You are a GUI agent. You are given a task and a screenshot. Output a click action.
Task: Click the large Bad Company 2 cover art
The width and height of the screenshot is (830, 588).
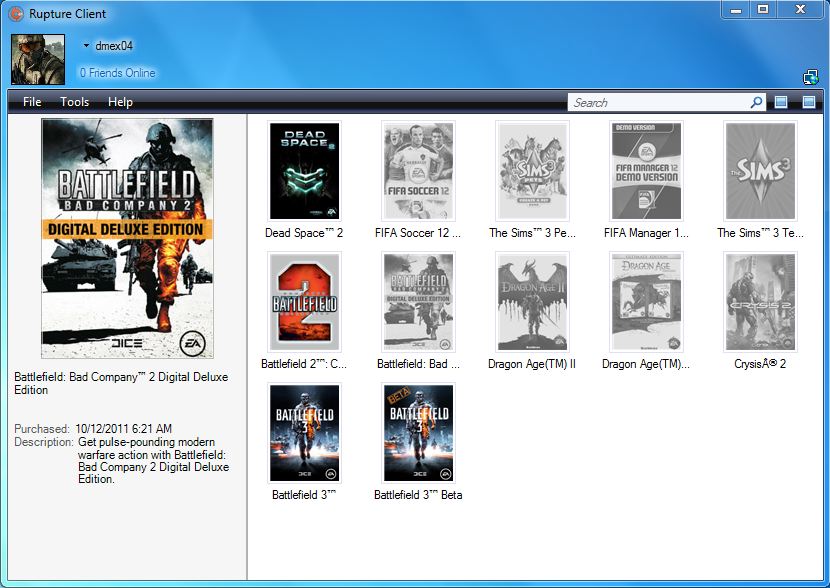[127, 238]
